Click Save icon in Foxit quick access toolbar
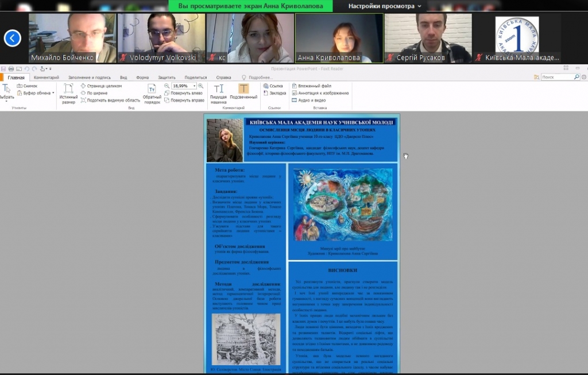The height and width of the screenshot is (375, 588). (x=3, y=68)
